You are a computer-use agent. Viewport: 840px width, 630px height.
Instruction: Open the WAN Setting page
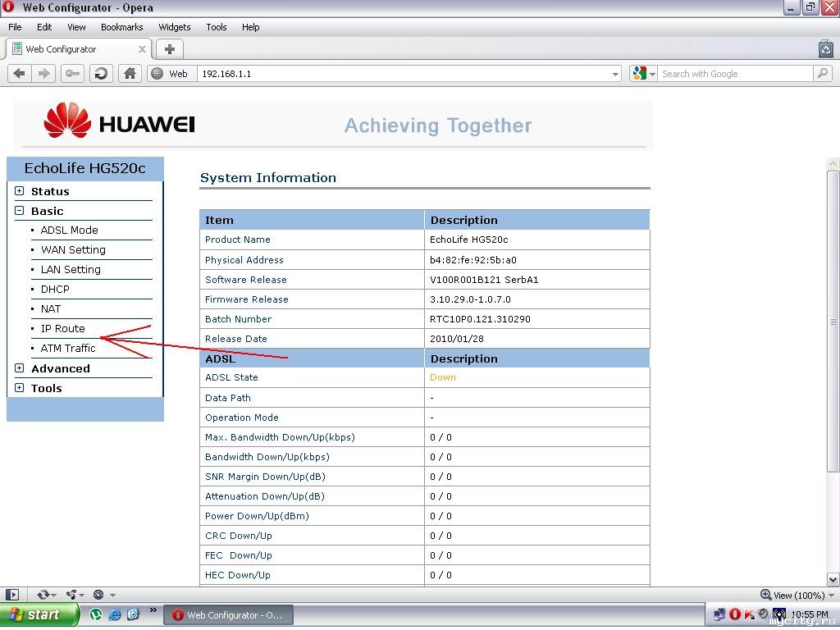pos(73,249)
